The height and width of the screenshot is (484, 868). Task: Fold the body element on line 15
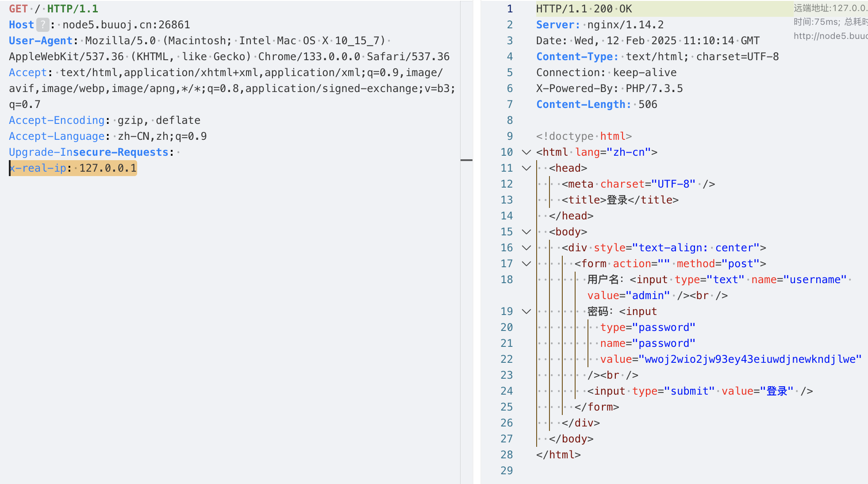point(526,232)
